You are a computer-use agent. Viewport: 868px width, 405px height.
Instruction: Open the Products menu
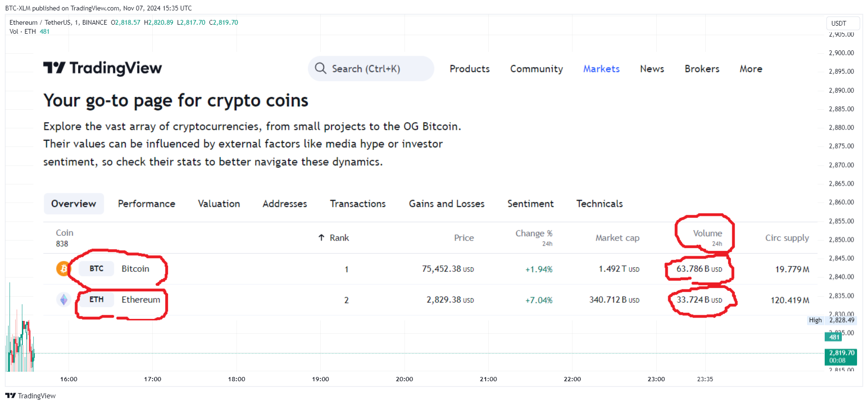point(470,69)
